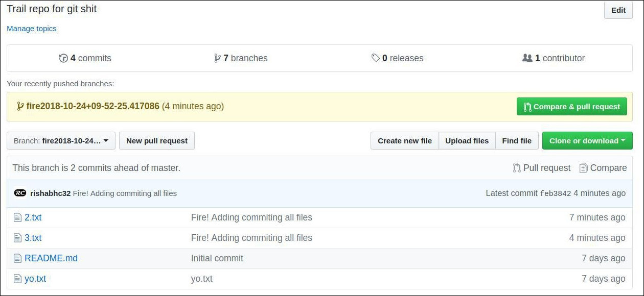Click the branches fork icon

coord(218,58)
